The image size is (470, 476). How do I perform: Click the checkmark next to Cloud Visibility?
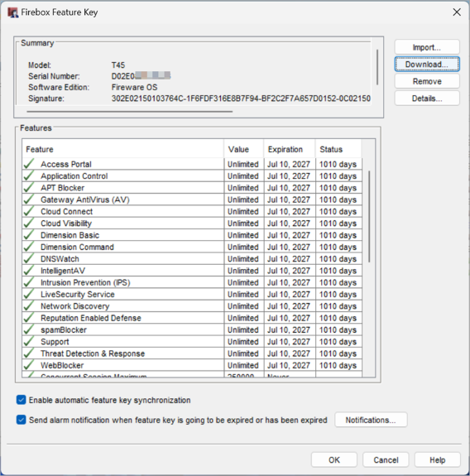pos(29,224)
